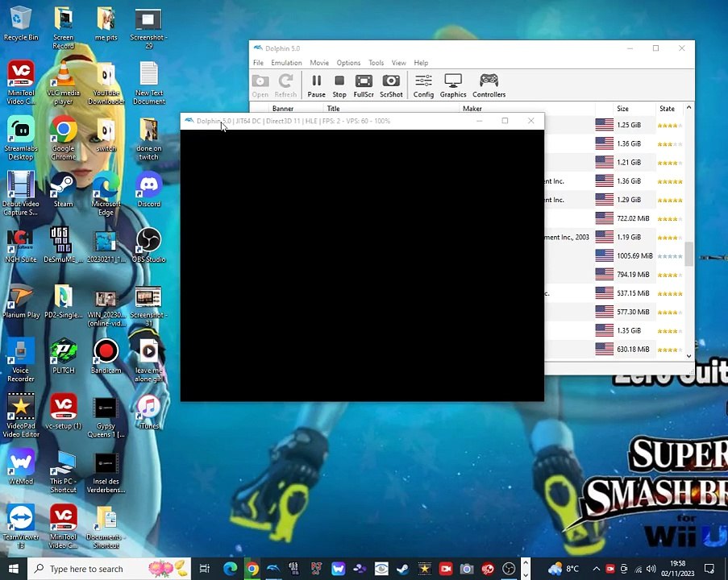This screenshot has height=580, width=728.
Task: Select the Recycle Bin desktop icon
Action: 21,23
